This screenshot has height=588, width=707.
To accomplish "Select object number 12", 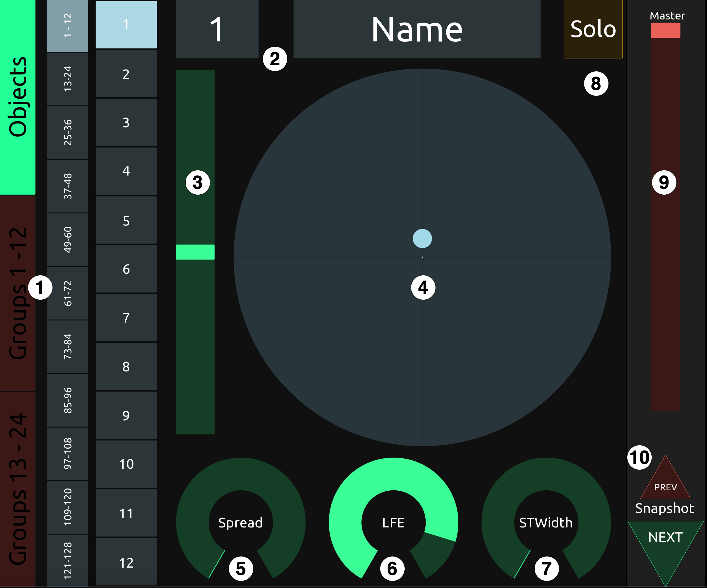I will click(126, 562).
